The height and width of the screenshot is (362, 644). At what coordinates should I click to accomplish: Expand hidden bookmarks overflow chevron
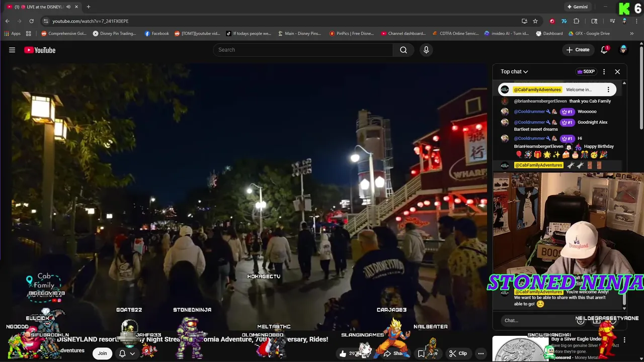[x=632, y=34]
